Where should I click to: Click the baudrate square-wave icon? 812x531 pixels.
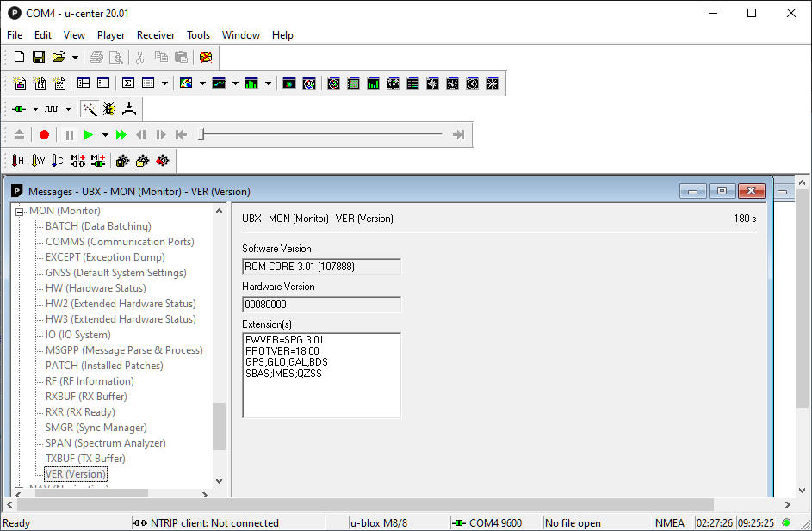pos(52,108)
